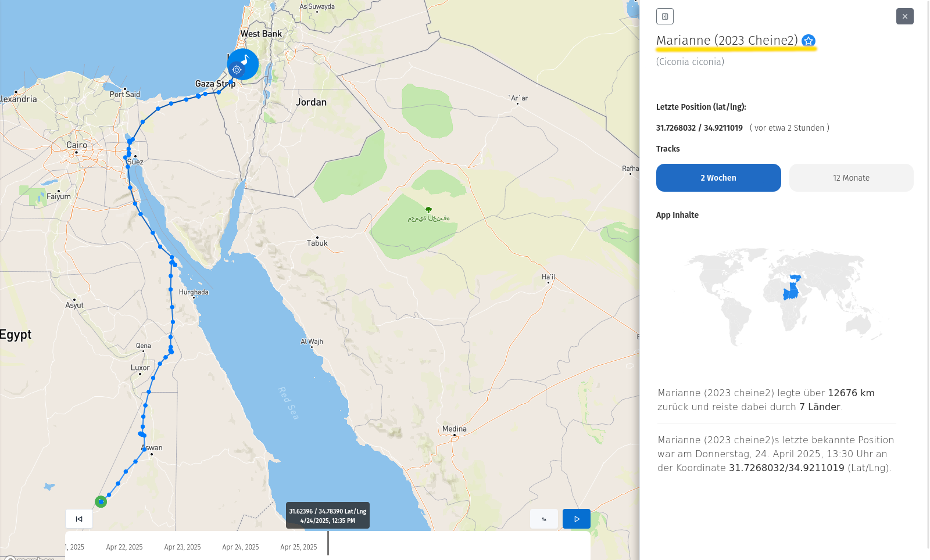
Task: Close the stork details panel
Action: [904, 16]
